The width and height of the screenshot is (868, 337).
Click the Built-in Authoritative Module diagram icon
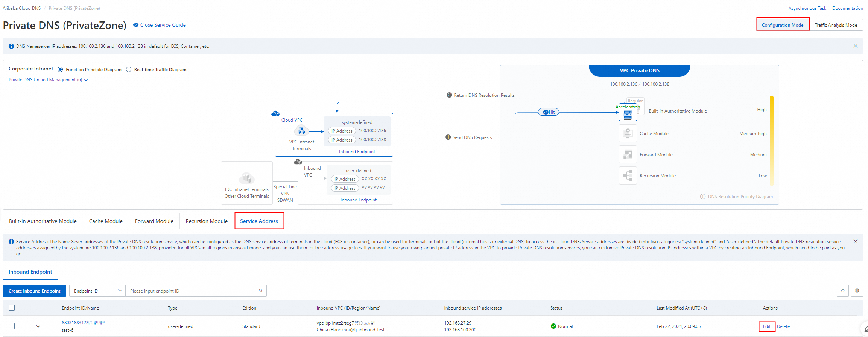(x=628, y=113)
